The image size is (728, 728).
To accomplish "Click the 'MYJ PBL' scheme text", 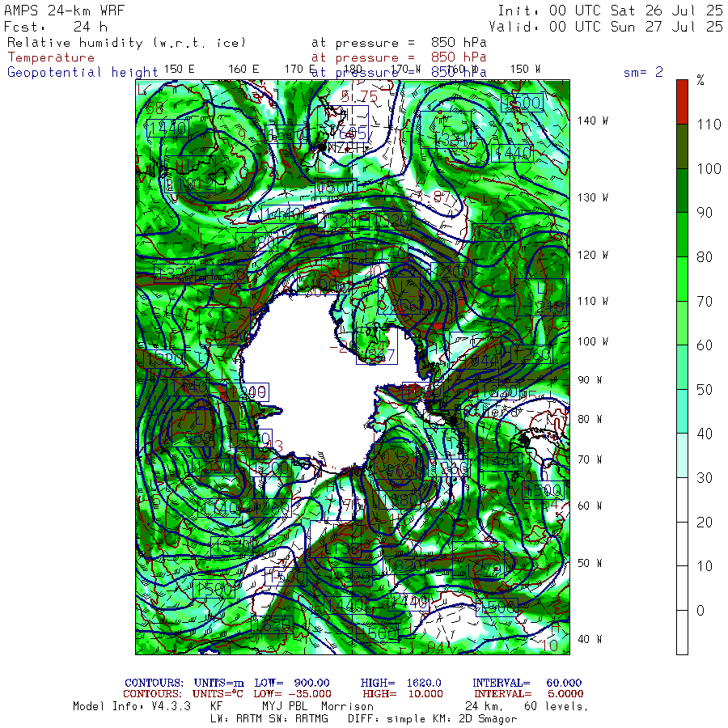I will click(285, 707).
